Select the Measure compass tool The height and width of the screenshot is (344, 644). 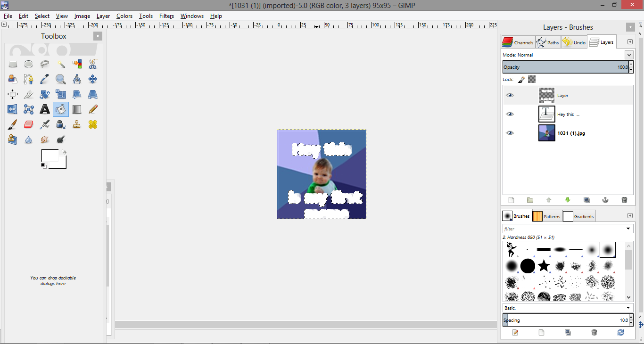coord(77,79)
